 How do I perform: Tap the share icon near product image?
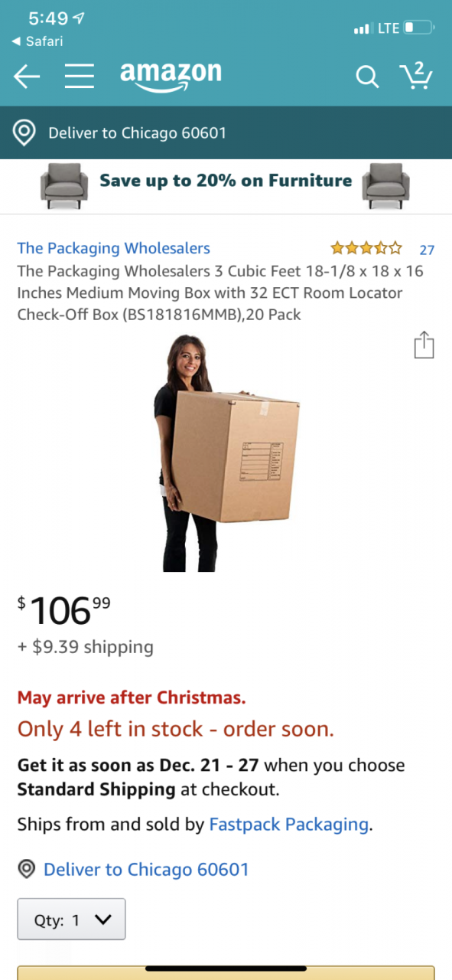424,345
